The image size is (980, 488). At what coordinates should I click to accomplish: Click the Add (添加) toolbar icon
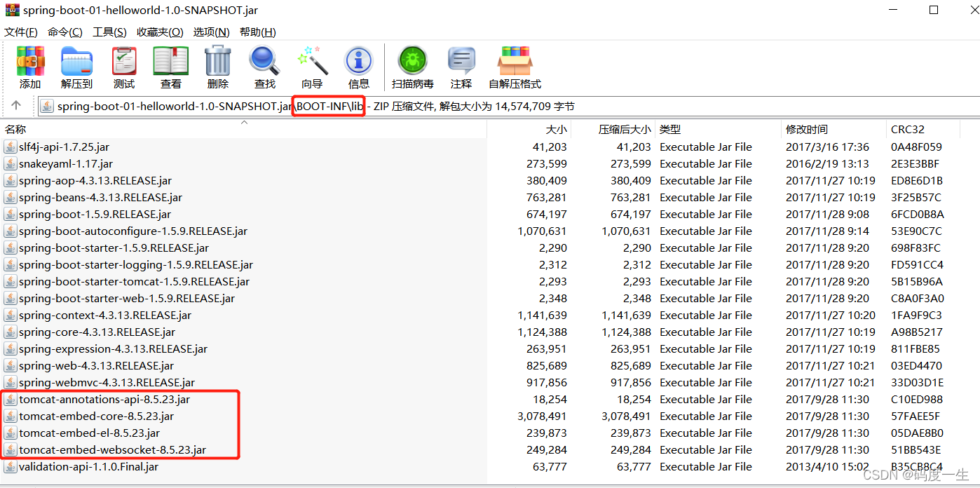[30, 61]
